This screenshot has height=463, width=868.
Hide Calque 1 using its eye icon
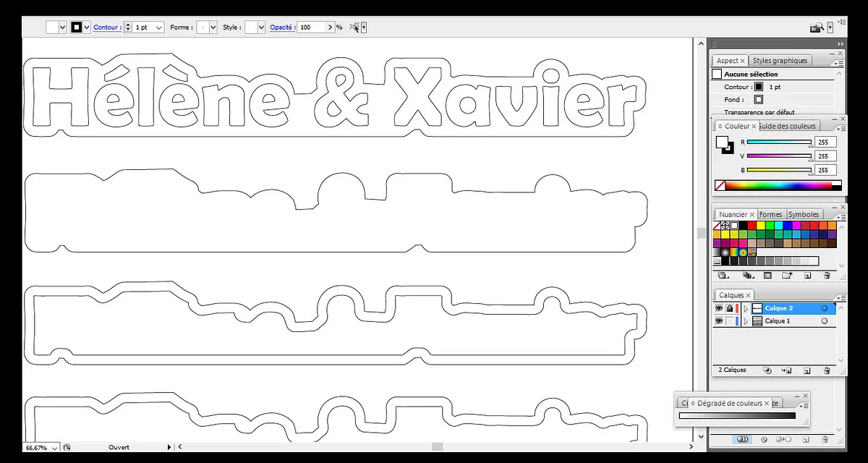[719, 320]
